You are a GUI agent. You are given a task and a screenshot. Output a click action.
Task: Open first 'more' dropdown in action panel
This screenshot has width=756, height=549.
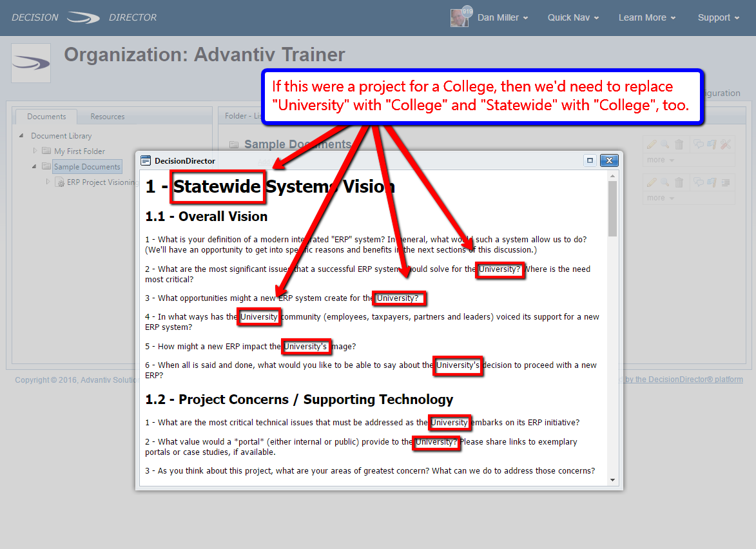[661, 160]
